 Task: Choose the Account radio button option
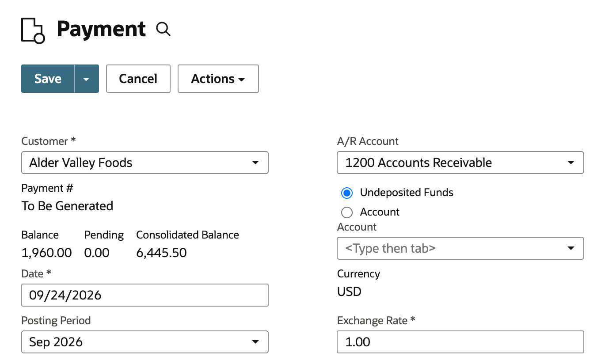(x=347, y=212)
